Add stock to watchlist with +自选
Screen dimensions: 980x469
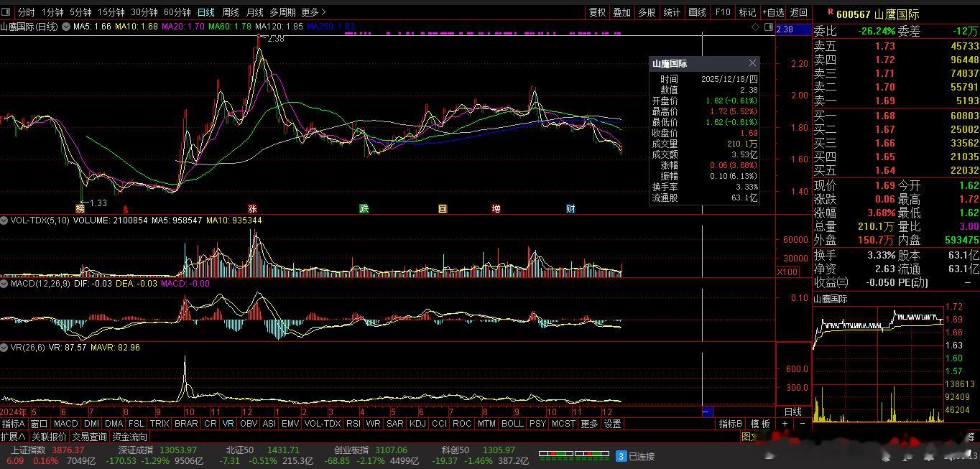click(x=773, y=12)
